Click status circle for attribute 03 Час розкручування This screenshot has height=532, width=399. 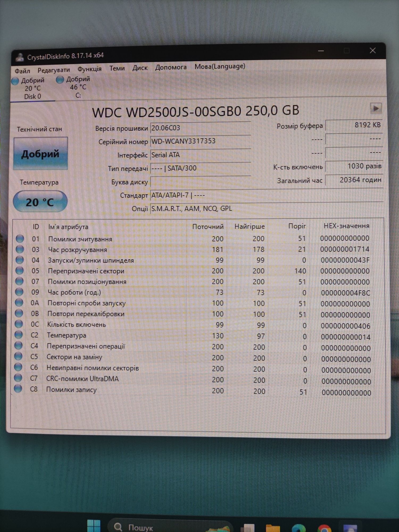click(20, 249)
